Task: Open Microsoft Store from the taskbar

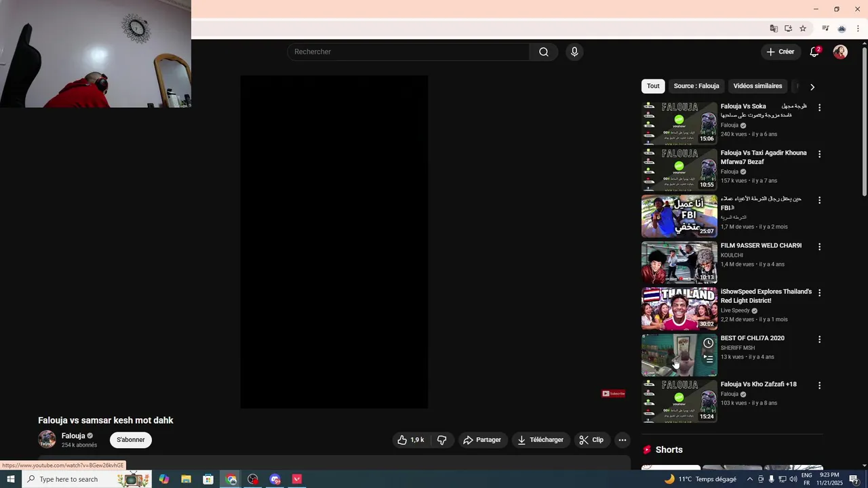Action: [208, 479]
